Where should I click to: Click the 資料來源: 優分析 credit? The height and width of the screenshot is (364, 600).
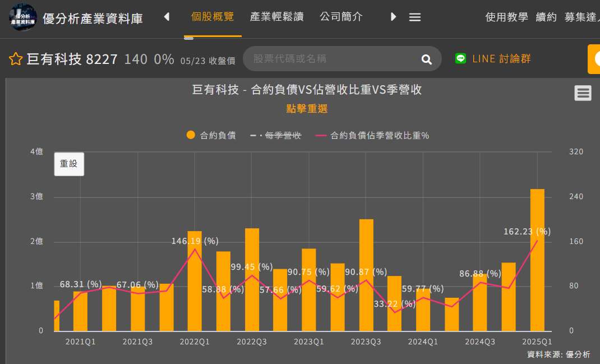pyautogui.click(x=559, y=354)
